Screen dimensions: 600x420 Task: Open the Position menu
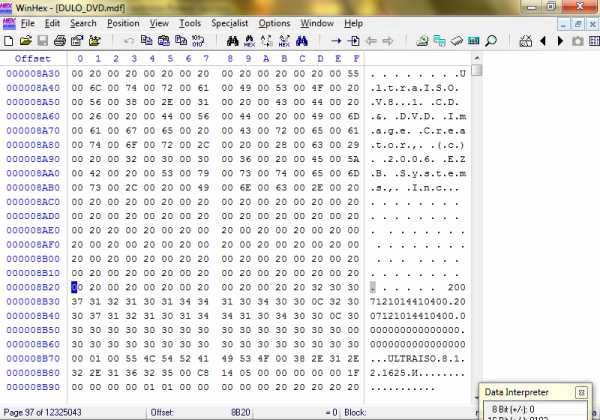(x=123, y=23)
